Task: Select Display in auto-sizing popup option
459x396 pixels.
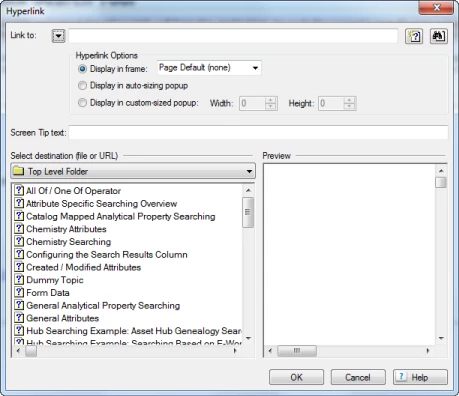Action: click(x=82, y=86)
